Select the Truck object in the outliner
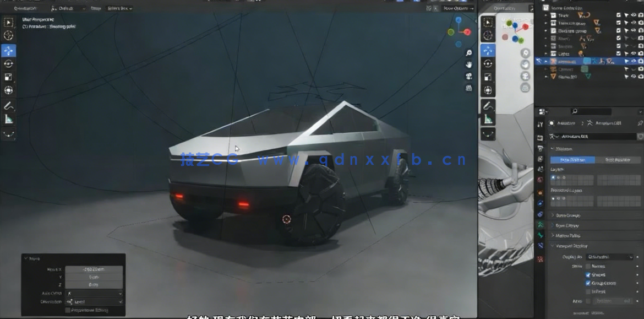This screenshot has width=644, height=319. [x=563, y=15]
